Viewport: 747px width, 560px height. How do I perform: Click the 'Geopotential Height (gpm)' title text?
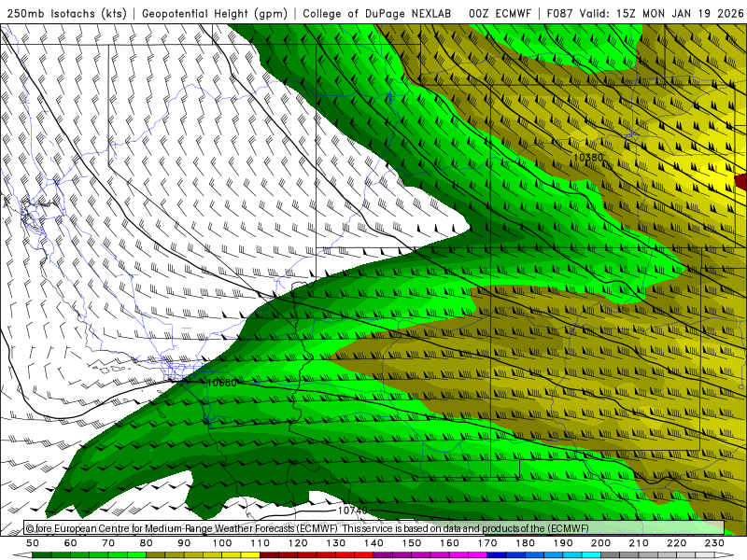pos(215,14)
